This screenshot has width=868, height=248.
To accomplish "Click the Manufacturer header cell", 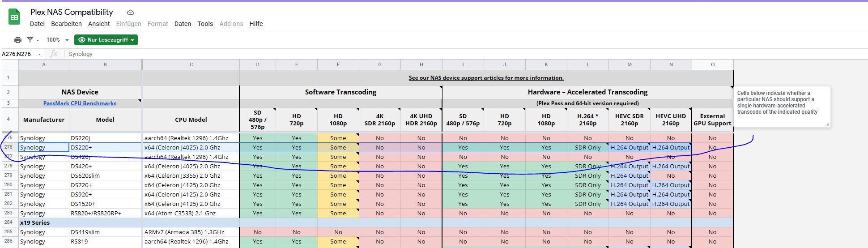I will [x=44, y=120].
